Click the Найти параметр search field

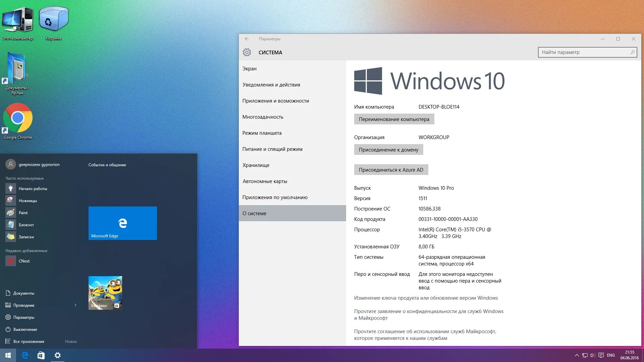click(584, 52)
